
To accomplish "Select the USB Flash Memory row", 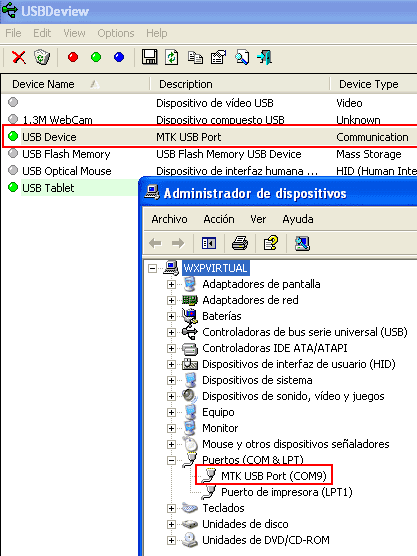I will tap(210, 154).
